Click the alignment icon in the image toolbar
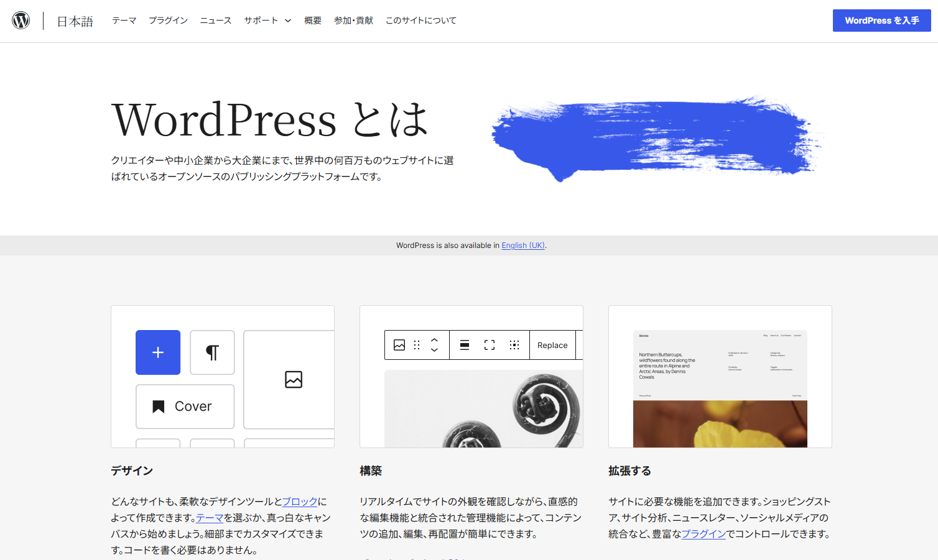This screenshot has width=938, height=560. (x=464, y=345)
